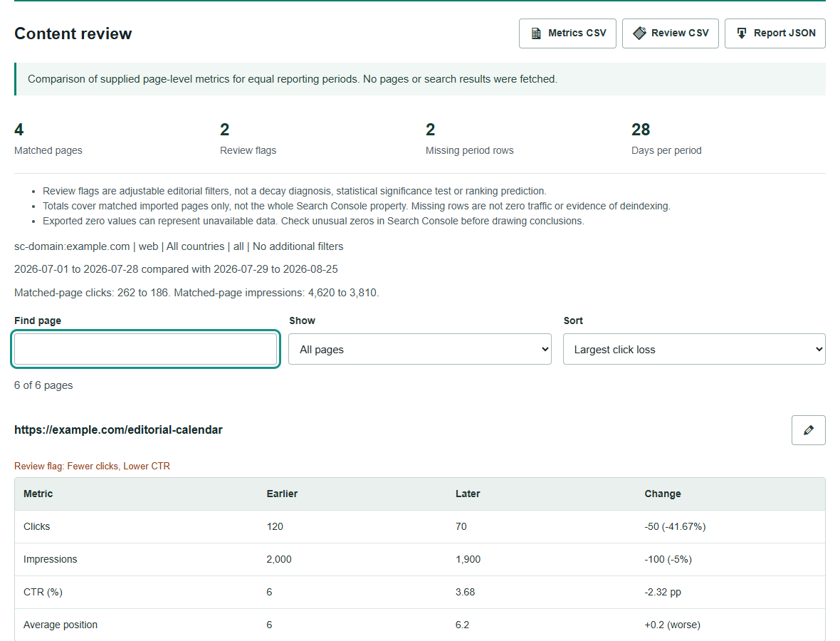840x641 pixels.
Task: Click the tag icon on Review CSV
Action: click(x=640, y=33)
